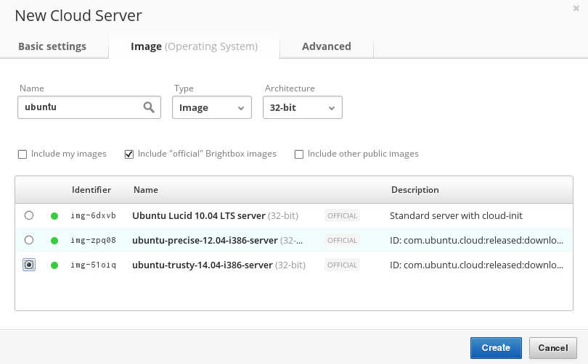Open the Type dropdown showing Image

(212, 107)
